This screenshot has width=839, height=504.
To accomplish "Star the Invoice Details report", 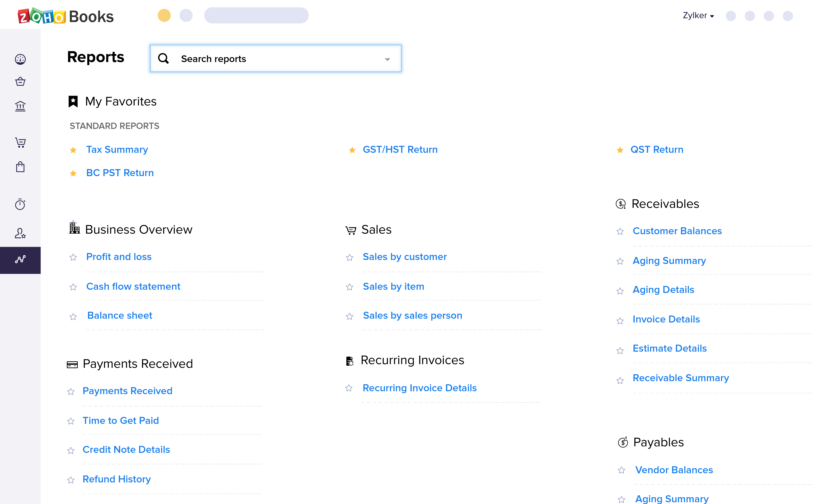I will coord(620,321).
